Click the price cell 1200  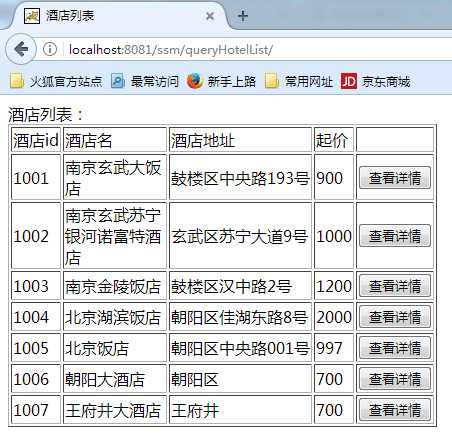[334, 286]
